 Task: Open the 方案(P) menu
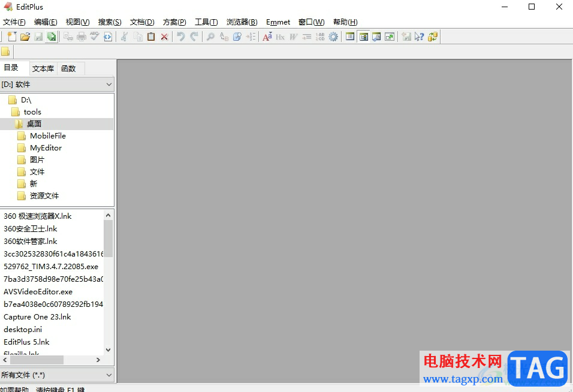click(174, 22)
